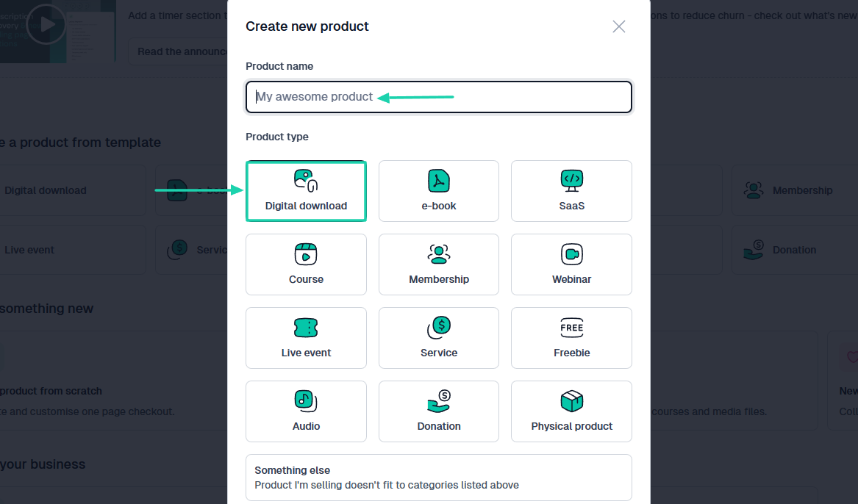Choose the Something else product option
This screenshot has width=858, height=504.
pos(439,478)
